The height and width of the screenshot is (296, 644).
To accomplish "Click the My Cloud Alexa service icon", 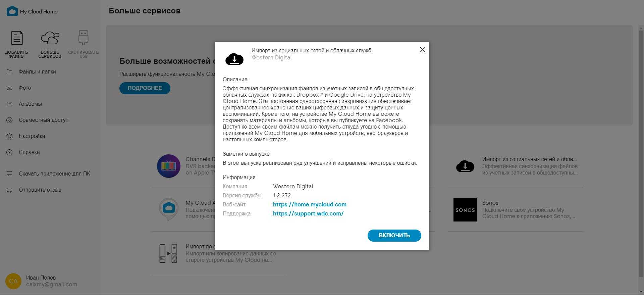I will pyautogui.click(x=168, y=209).
